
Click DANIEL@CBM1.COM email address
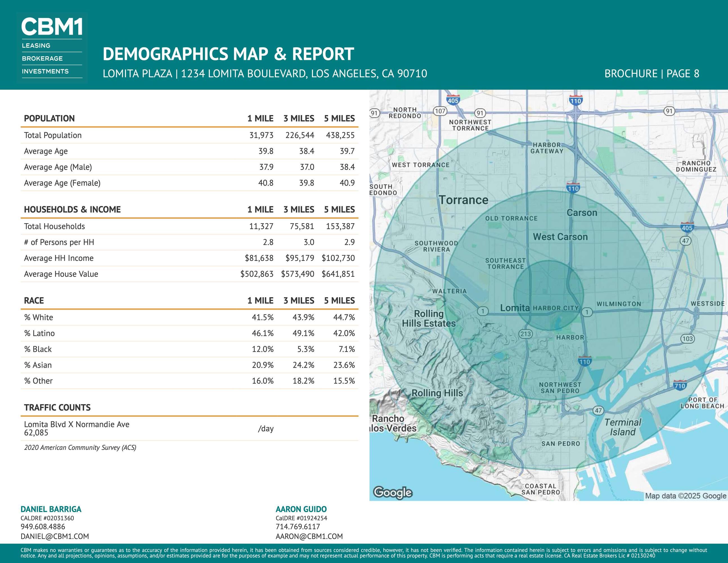pyautogui.click(x=55, y=536)
